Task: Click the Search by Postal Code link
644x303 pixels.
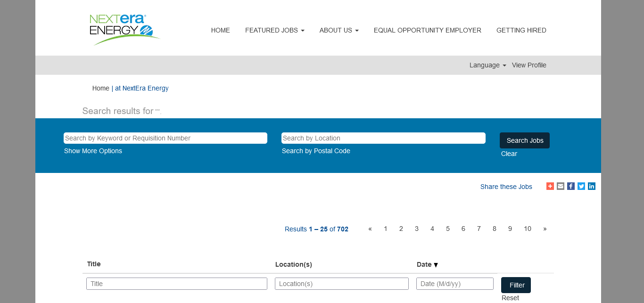Action: click(316, 151)
